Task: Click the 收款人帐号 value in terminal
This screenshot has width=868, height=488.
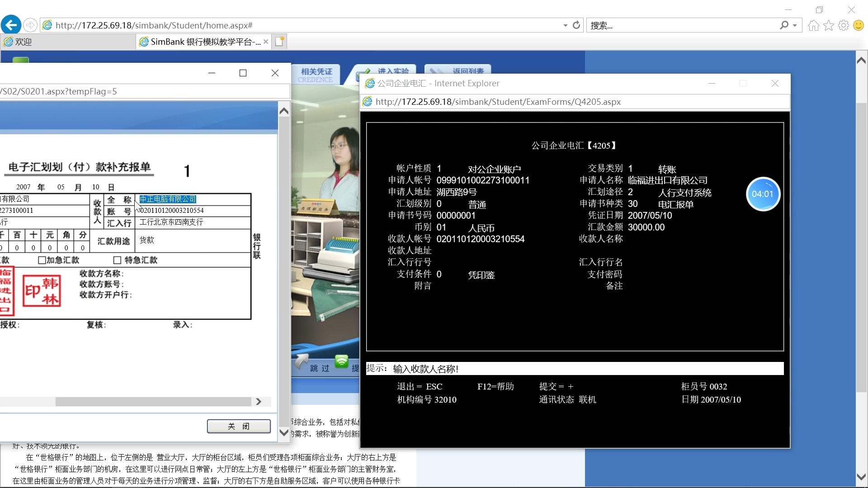Action: 481,239
